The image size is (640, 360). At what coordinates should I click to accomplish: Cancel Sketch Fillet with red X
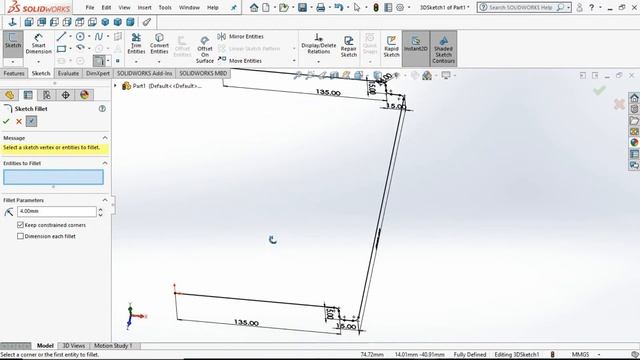coord(19,121)
